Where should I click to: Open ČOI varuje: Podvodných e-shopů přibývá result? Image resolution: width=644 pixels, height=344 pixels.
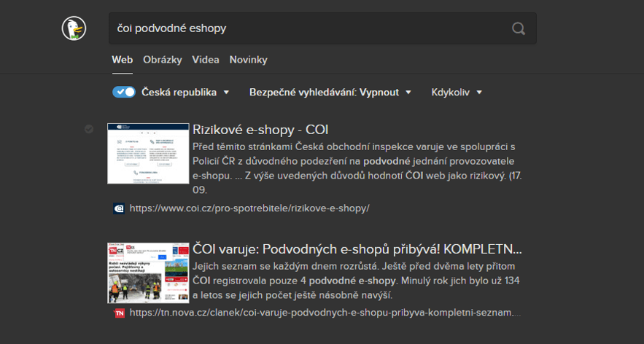point(357,249)
